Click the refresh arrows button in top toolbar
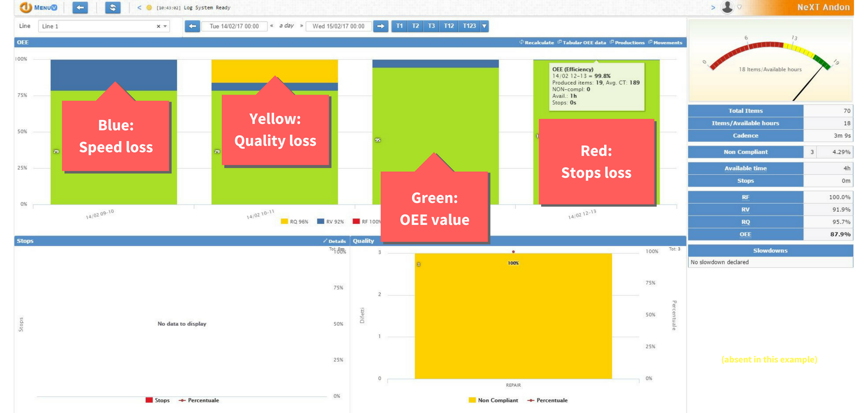Screen dimensions: 868x413 tap(112, 7)
